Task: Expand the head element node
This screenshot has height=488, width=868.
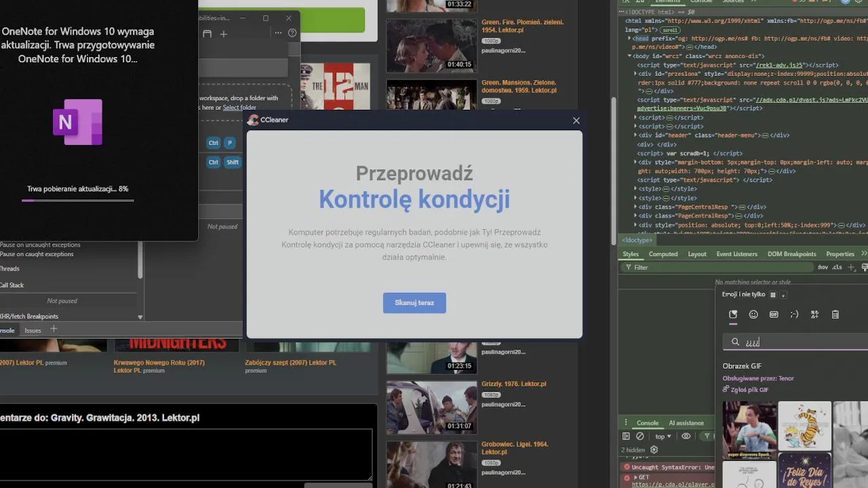Action: pos(630,39)
